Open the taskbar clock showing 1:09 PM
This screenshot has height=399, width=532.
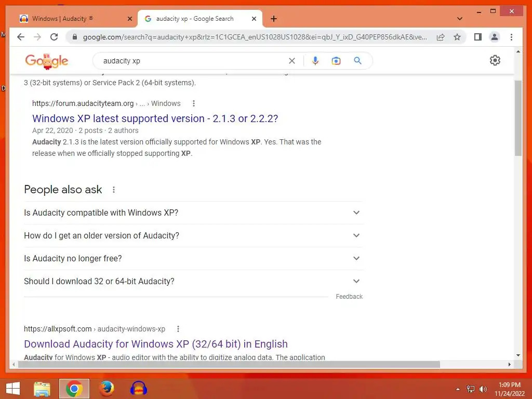pyautogui.click(x=509, y=389)
